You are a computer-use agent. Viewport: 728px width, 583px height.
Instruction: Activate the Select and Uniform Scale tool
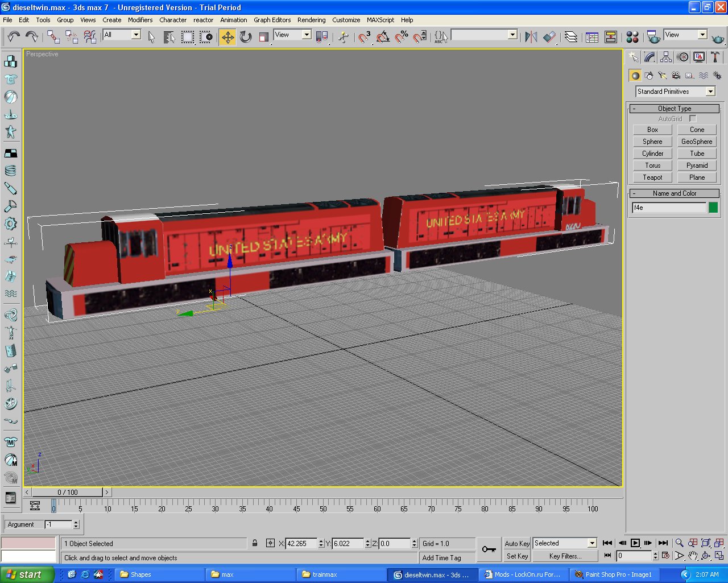point(264,37)
